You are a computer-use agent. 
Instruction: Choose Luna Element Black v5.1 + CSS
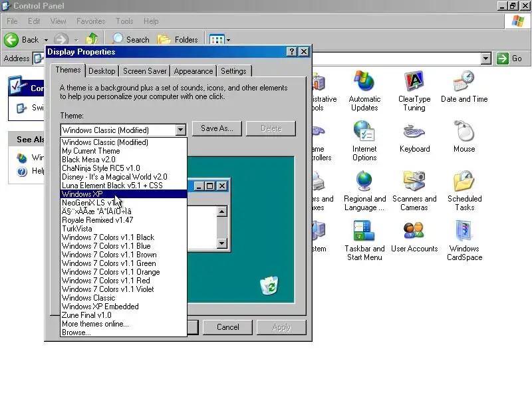pyautogui.click(x=124, y=186)
